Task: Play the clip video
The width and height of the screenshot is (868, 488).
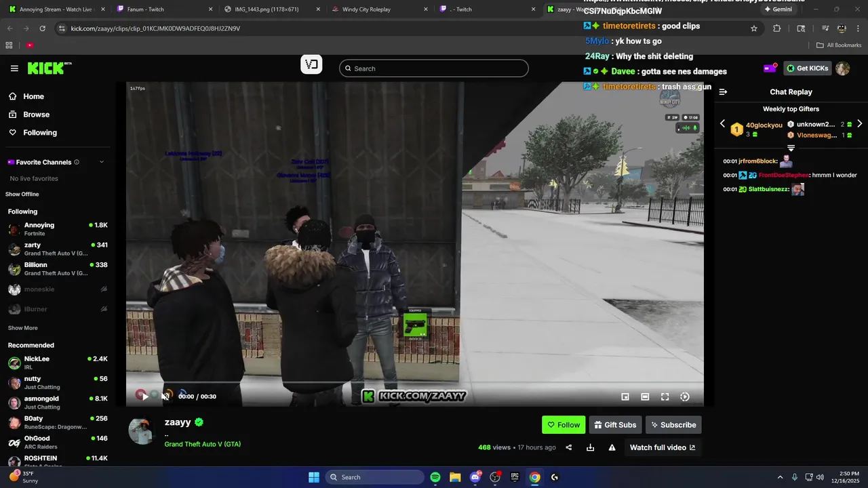Action: pyautogui.click(x=144, y=396)
